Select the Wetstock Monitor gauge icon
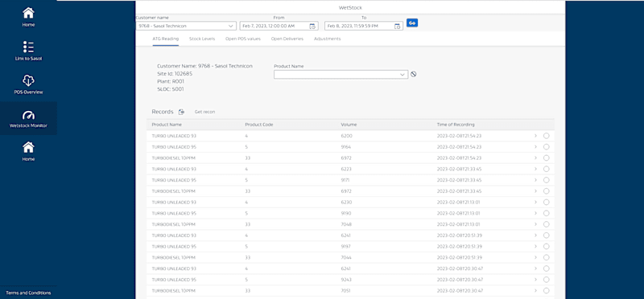The width and height of the screenshot is (644, 299). pos(28,115)
